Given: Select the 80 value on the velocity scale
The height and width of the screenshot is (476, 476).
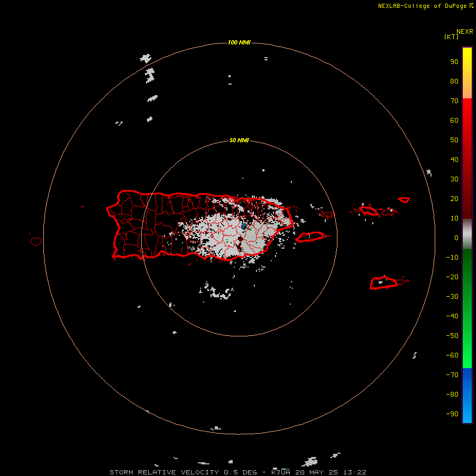Looking at the screenshot, I should tap(454, 81).
